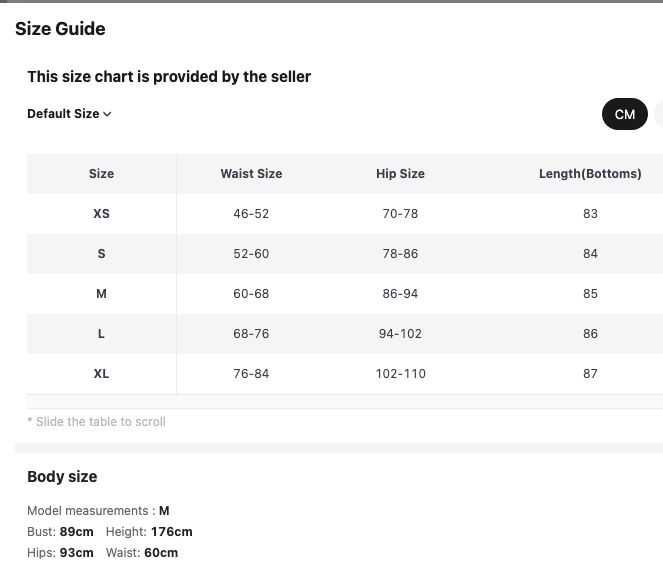Select the XS size row label

tap(101, 214)
